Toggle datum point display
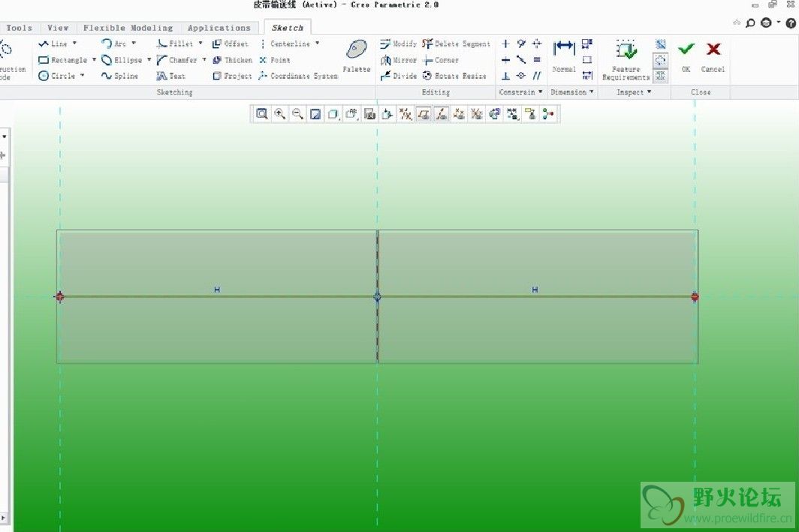 coord(459,114)
